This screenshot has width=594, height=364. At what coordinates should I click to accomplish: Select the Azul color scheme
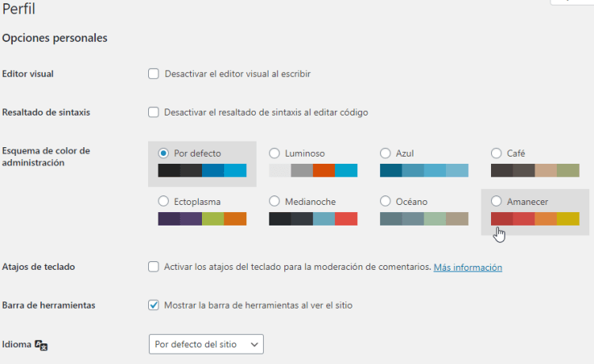(x=386, y=154)
